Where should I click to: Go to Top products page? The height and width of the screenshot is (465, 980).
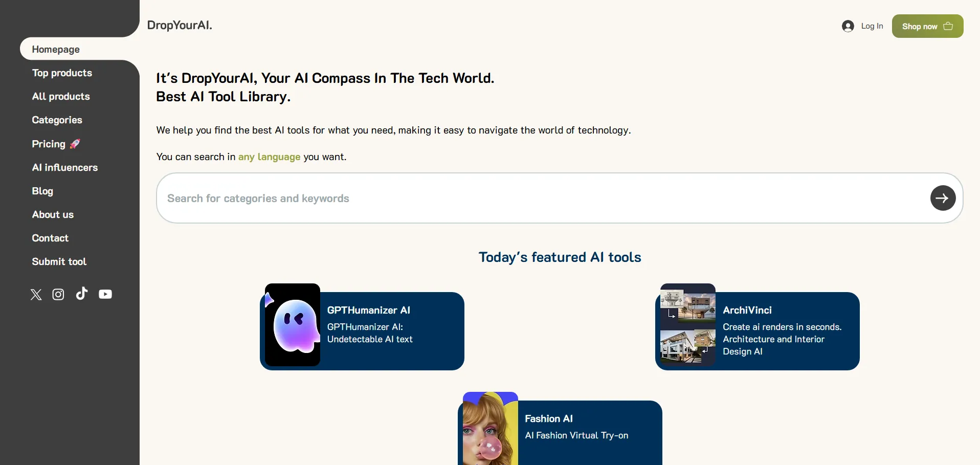coord(62,73)
